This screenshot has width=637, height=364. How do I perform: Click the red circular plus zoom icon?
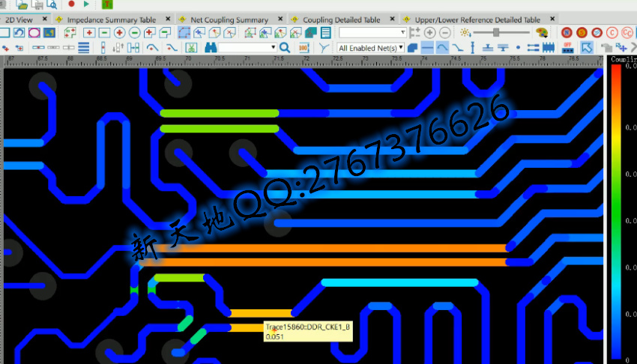click(x=119, y=33)
